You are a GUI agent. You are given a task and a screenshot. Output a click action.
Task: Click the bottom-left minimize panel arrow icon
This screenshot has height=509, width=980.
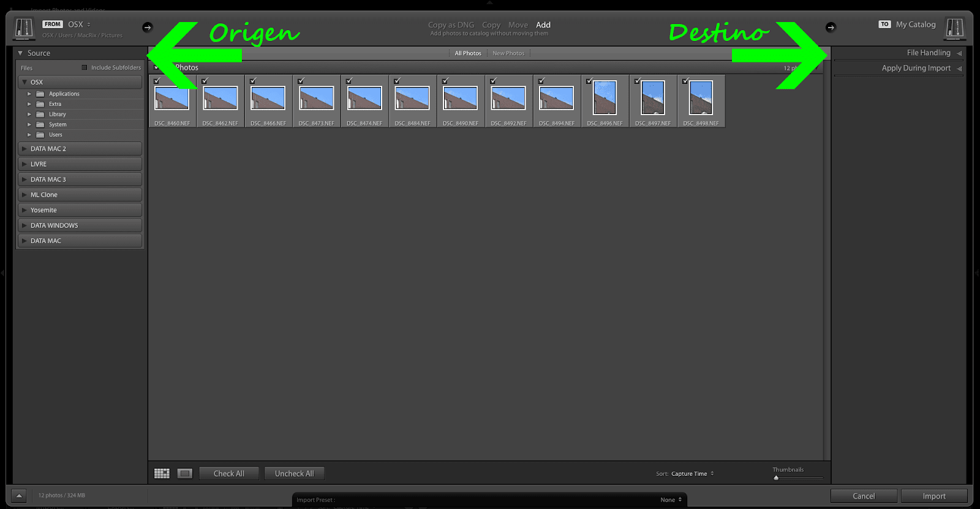19,496
